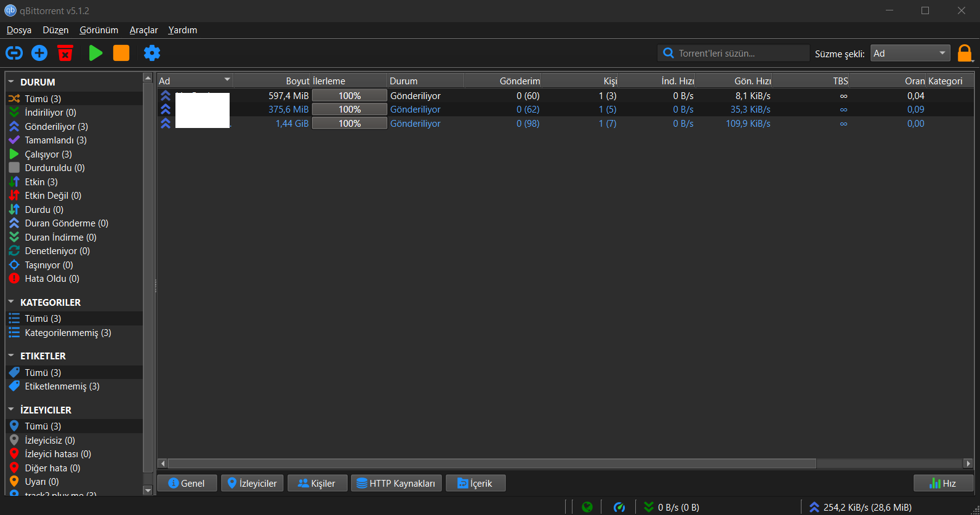Click the alternative speed limits icon in status bar

619,507
